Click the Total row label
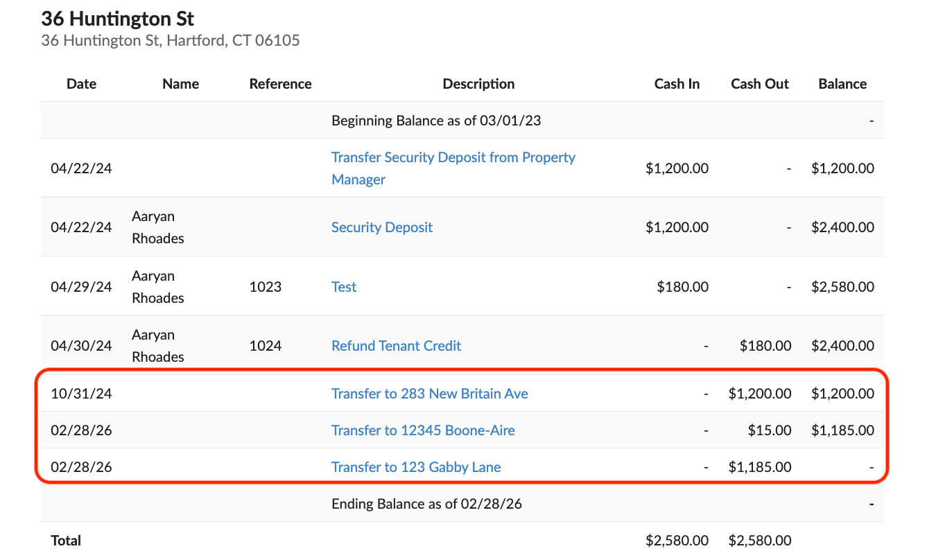This screenshot has width=936, height=560. (x=66, y=541)
